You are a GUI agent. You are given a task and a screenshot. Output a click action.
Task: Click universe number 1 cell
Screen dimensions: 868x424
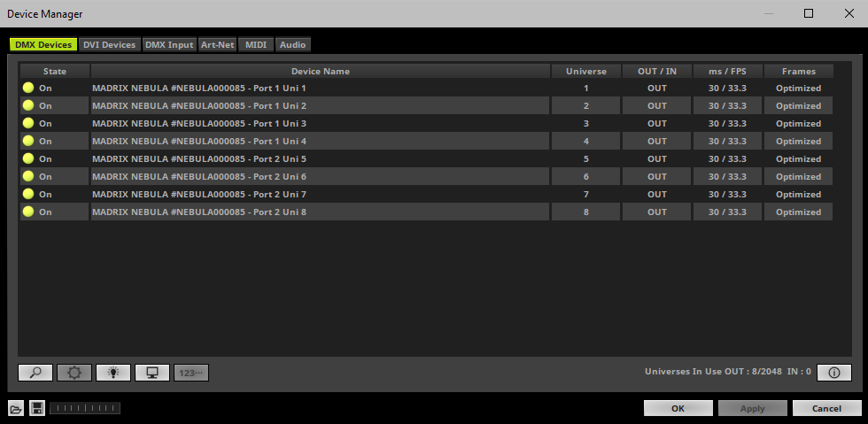click(x=585, y=88)
